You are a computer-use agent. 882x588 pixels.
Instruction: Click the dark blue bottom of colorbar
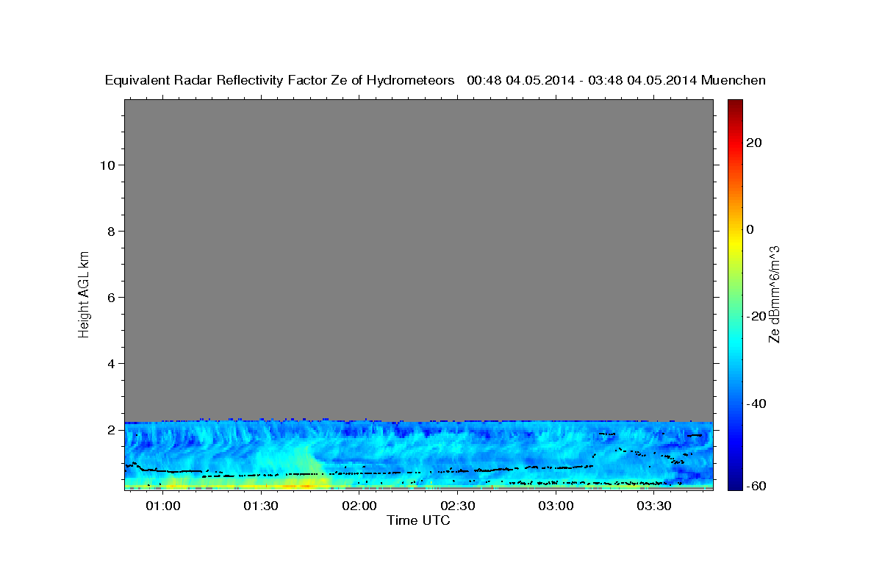[734, 482]
